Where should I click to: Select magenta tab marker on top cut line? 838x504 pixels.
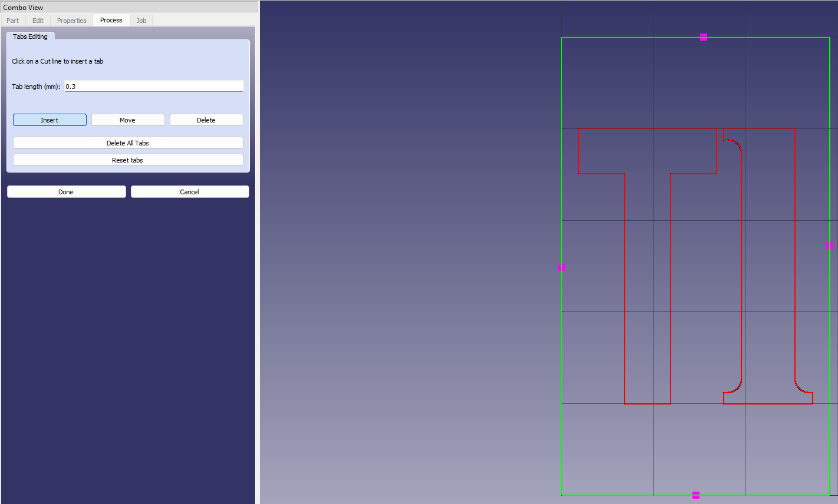click(x=703, y=37)
